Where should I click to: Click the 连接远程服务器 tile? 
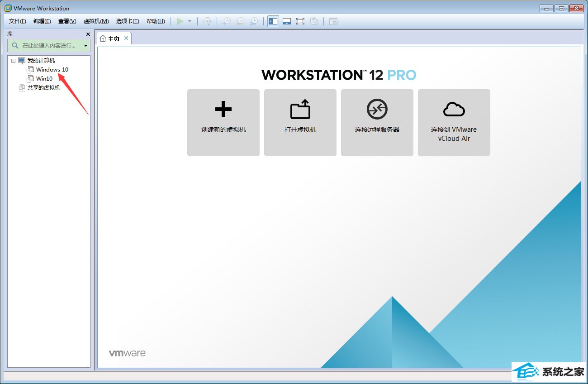coord(377,123)
